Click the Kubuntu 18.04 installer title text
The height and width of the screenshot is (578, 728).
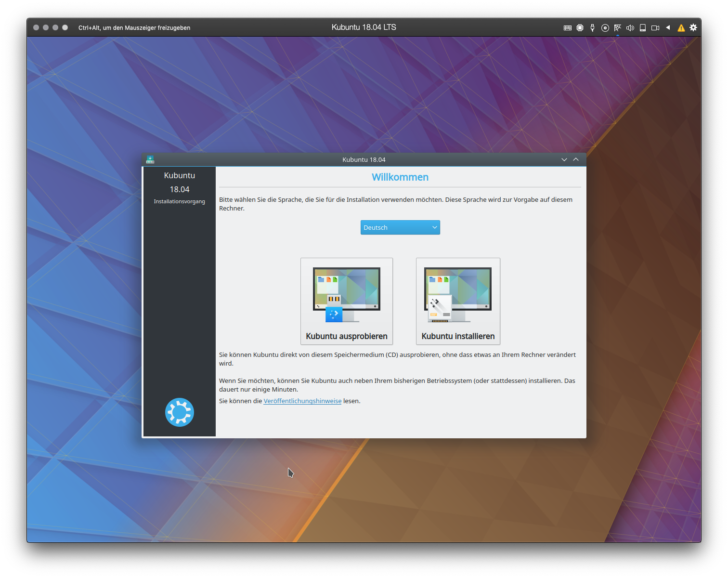point(364,159)
